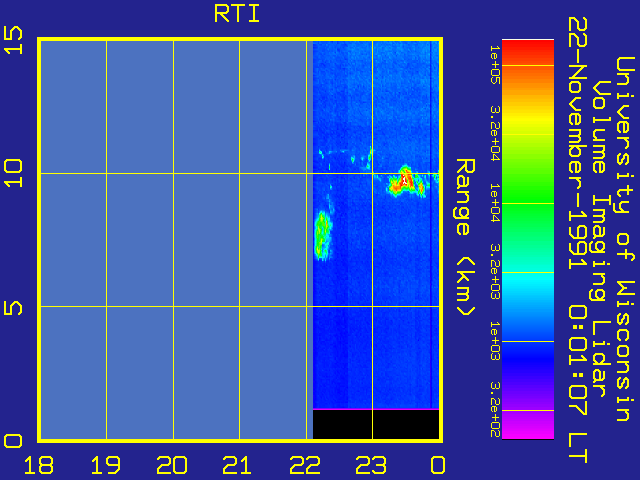640x480 pixels.
Task: Select the 15 km range axis label
Action: tap(13, 40)
